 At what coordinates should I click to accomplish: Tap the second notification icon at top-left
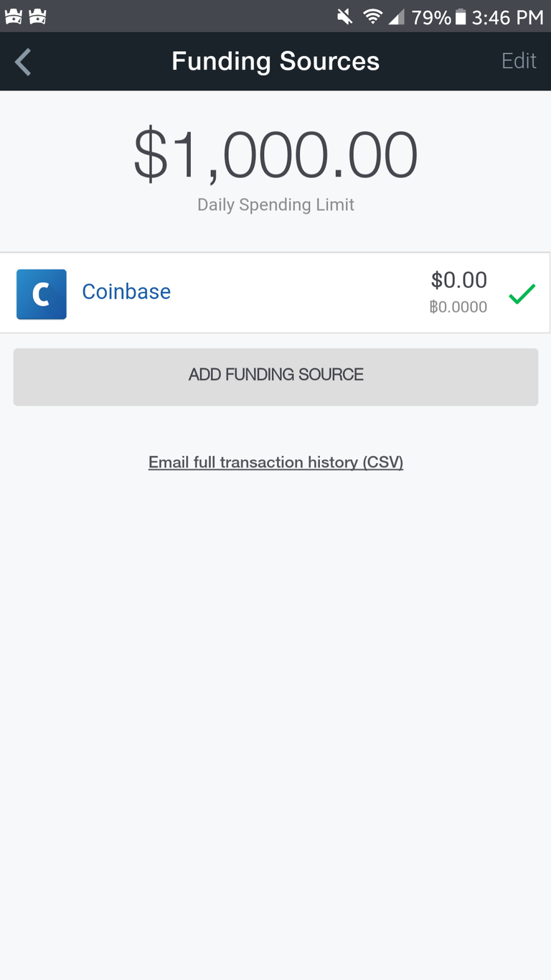tap(37, 16)
